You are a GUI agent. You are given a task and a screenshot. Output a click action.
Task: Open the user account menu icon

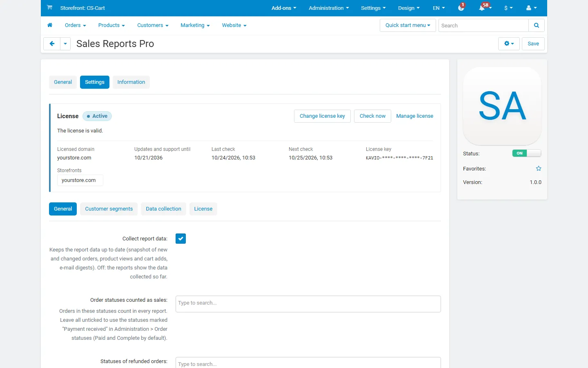(x=531, y=8)
